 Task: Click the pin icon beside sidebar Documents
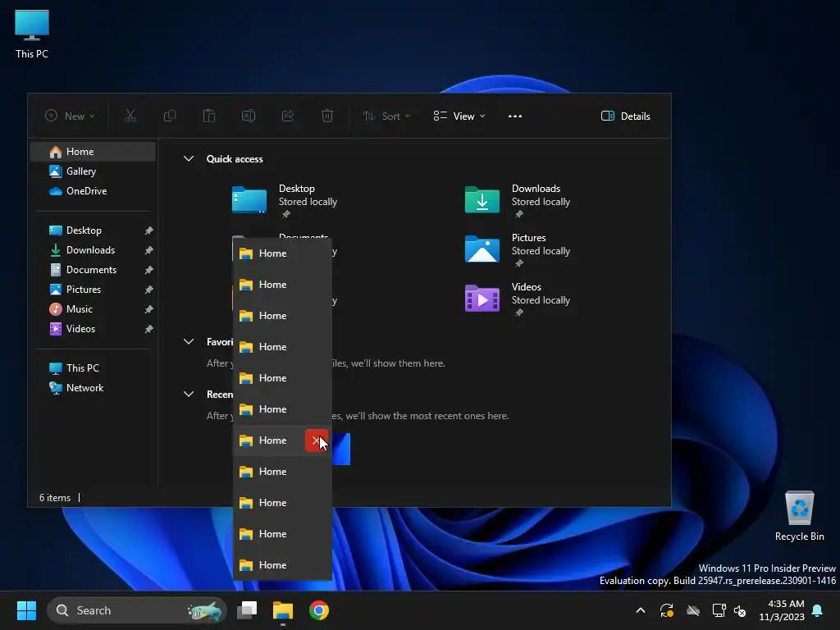point(149,270)
